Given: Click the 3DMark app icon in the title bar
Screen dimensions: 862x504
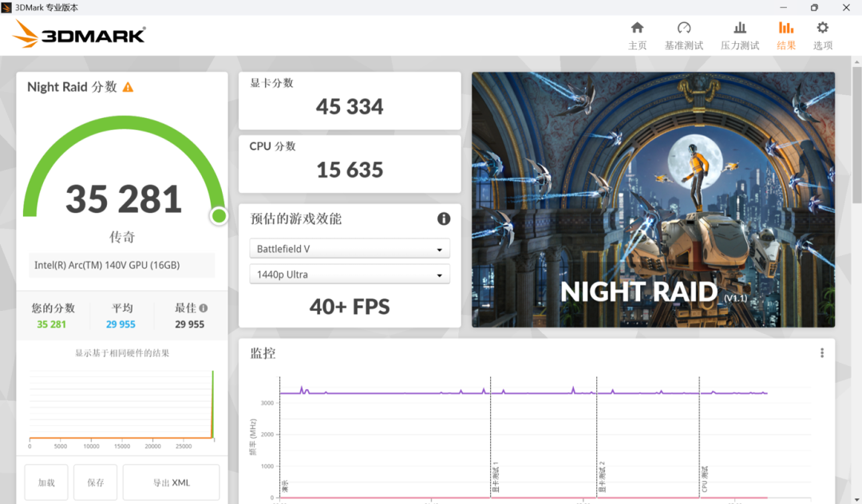Looking at the screenshot, I should pos(6,8).
